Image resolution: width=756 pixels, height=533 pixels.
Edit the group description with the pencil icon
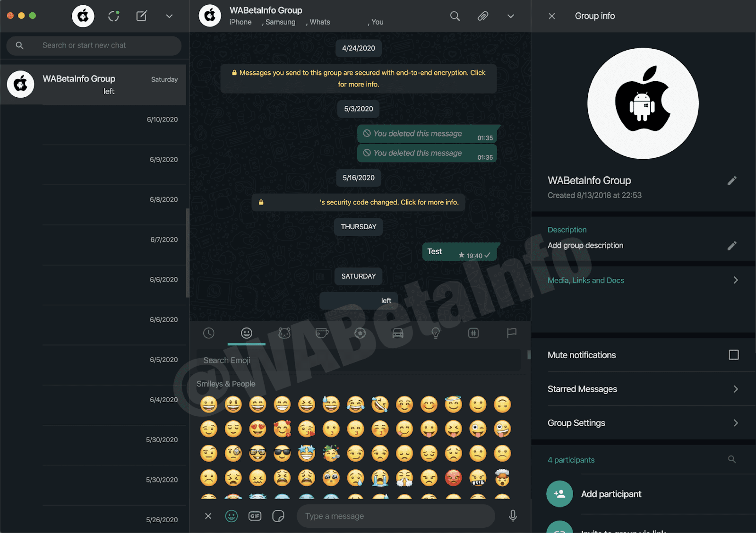tap(732, 245)
